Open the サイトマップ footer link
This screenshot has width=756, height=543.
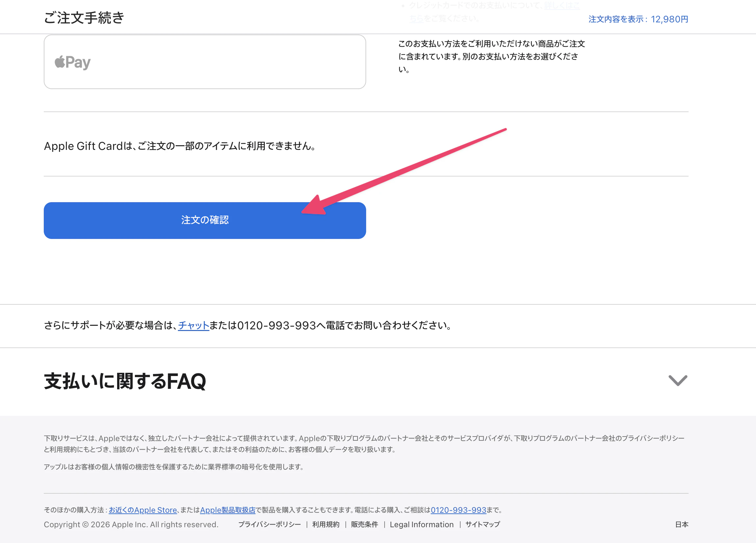[x=483, y=524]
